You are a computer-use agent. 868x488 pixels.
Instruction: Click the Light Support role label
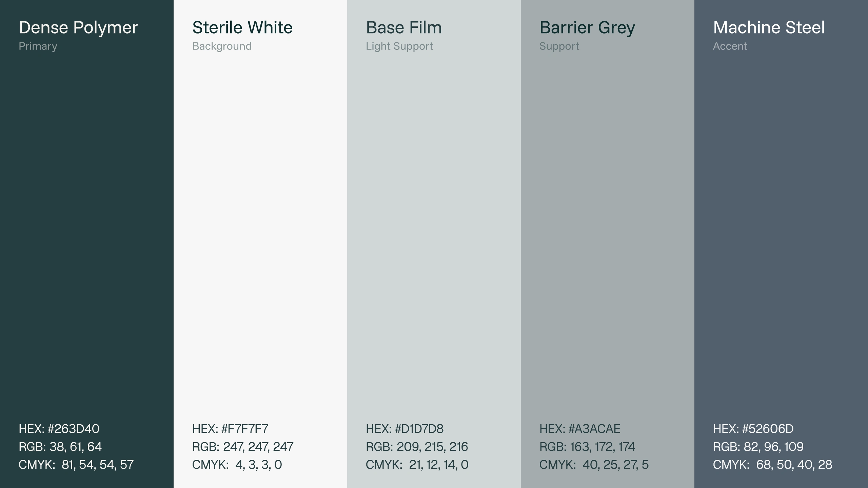(x=399, y=46)
